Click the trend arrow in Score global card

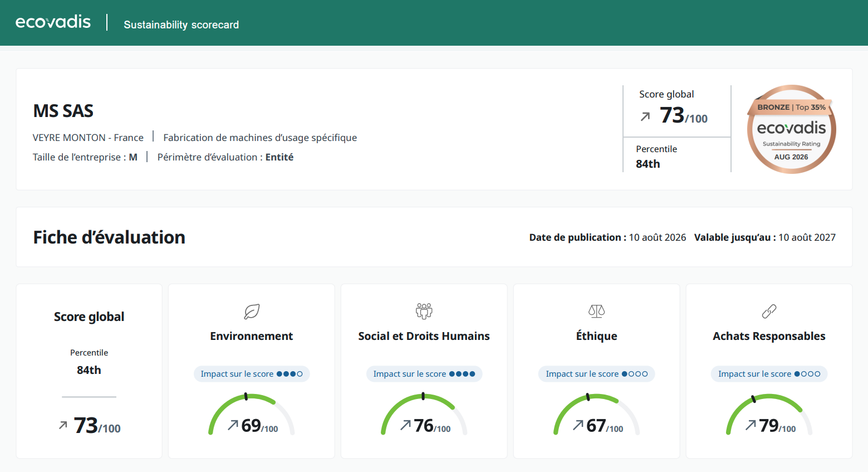[63, 425]
